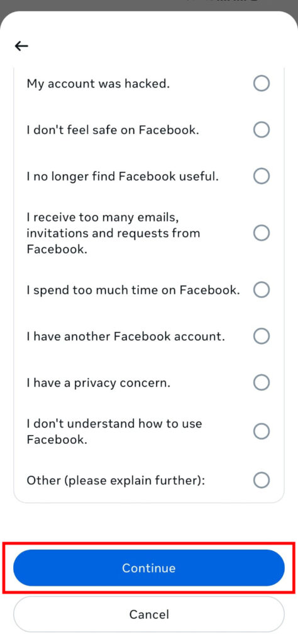The width and height of the screenshot is (298, 644).
Task: Tap the blue Continue button
Action: click(148, 568)
